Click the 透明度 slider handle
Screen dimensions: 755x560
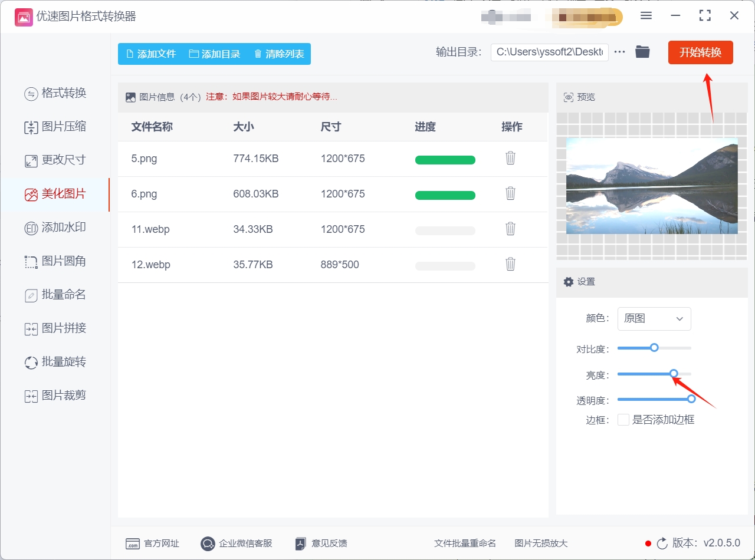[x=692, y=399]
